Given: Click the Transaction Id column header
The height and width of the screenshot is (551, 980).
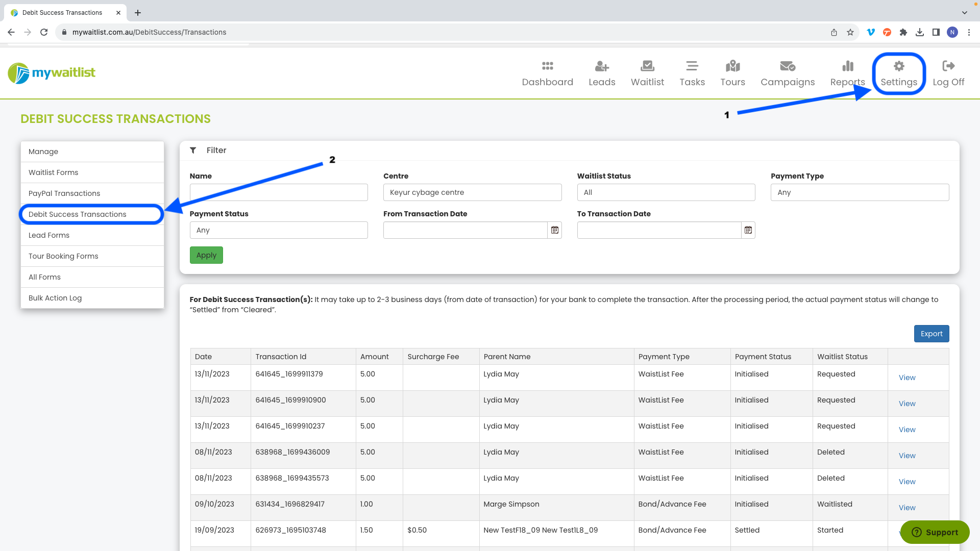Looking at the screenshot, I should (x=303, y=357).
